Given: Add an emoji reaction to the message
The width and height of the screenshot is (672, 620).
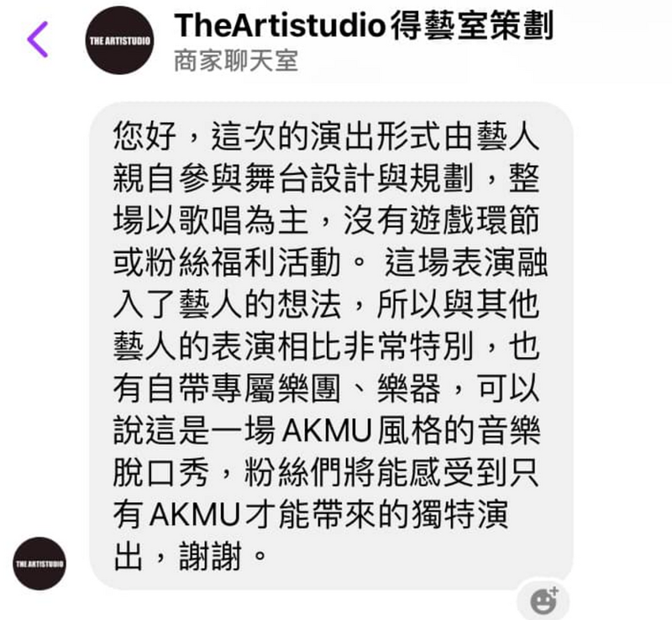Looking at the screenshot, I should (x=543, y=601).
